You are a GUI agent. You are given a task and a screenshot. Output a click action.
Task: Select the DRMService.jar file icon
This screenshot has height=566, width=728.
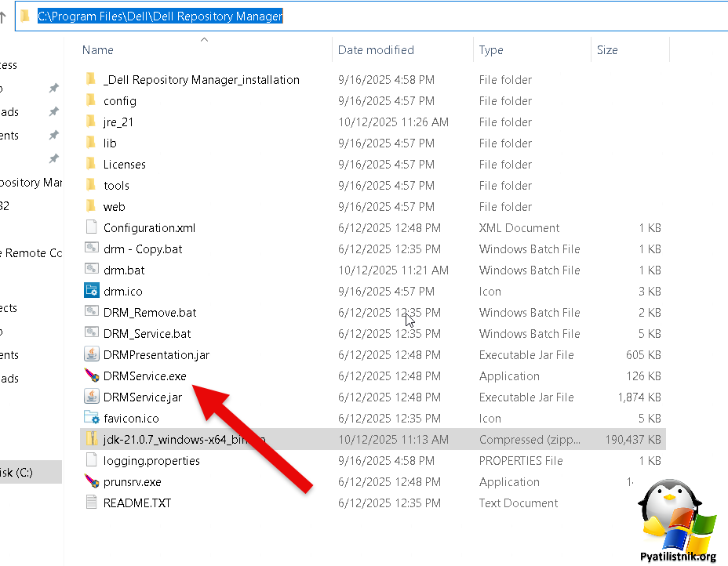pos(92,397)
